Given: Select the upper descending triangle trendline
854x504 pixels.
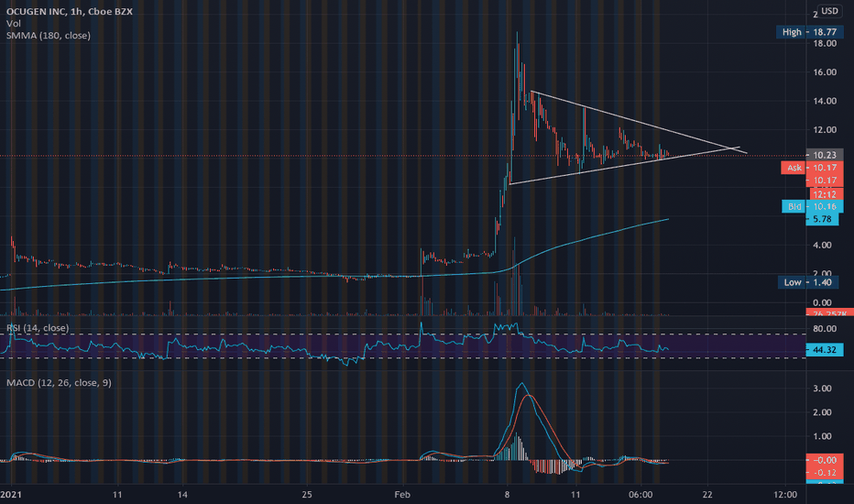Looking at the screenshot, I should pyautogui.click(x=639, y=122).
